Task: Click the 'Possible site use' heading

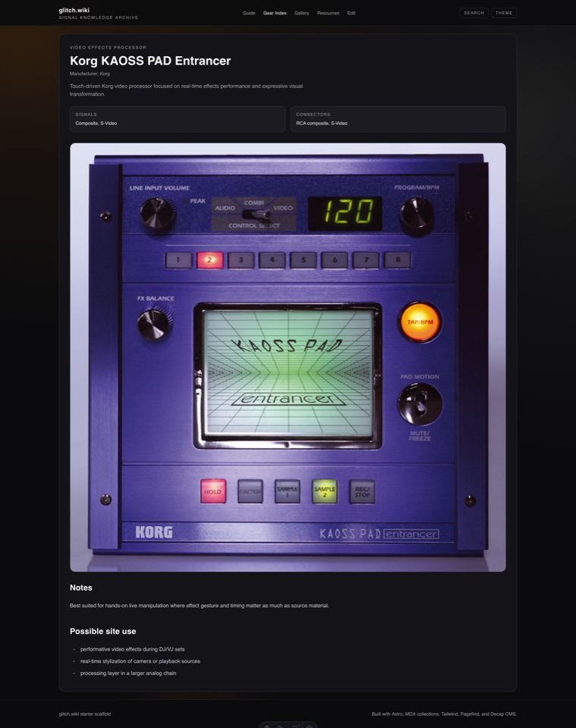Action: (x=102, y=632)
